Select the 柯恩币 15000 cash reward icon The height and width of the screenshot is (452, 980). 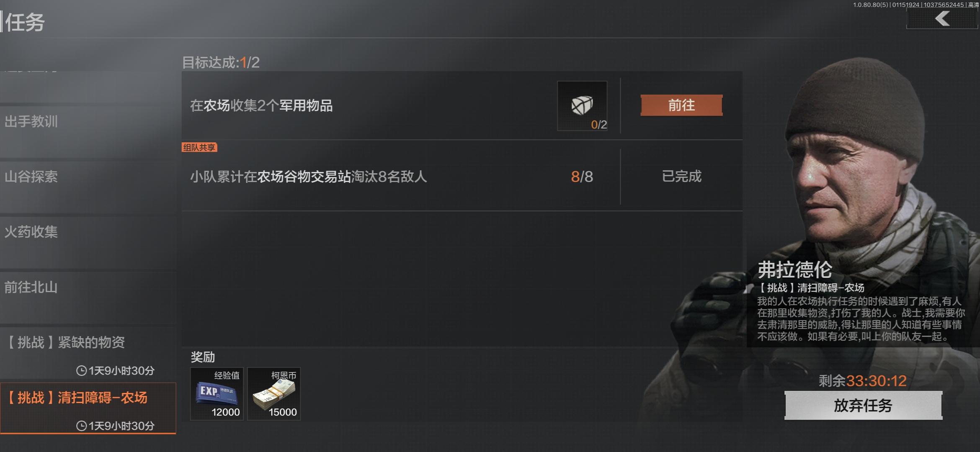pos(274,394)
